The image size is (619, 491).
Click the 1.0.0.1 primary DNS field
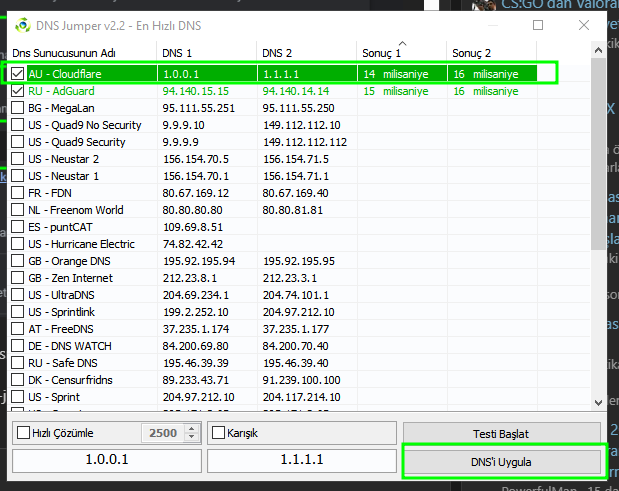point(107,460)
